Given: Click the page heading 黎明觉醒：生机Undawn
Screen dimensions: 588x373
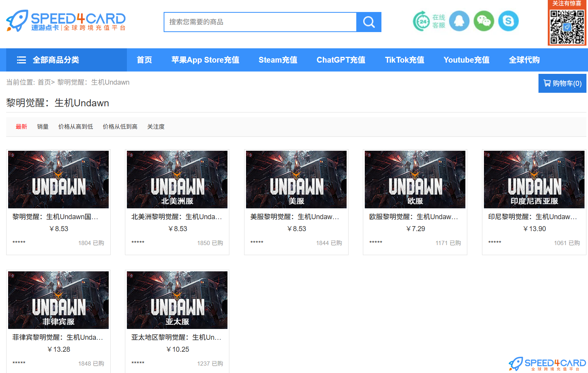Looking at the screenshot, I should coord(58,103).
